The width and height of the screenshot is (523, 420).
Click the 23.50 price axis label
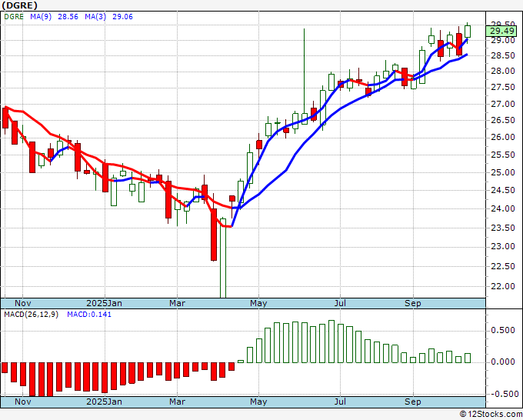[x=503, y=228]
